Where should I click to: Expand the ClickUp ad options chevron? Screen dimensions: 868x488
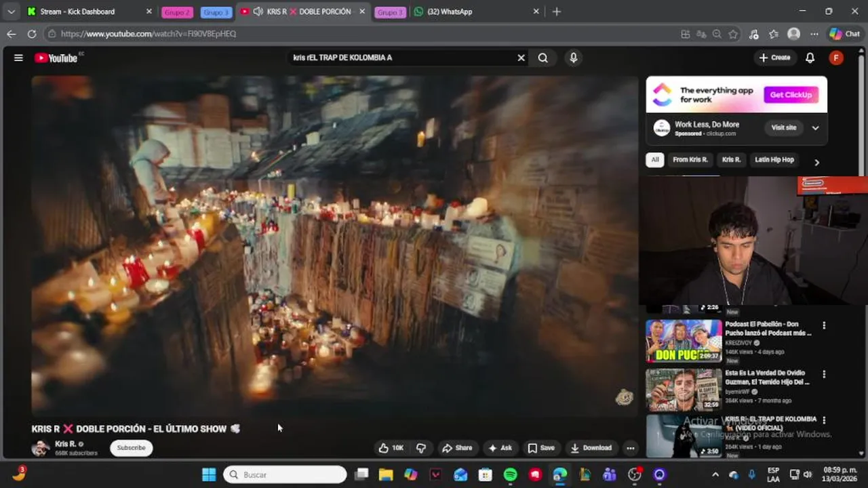815,127
